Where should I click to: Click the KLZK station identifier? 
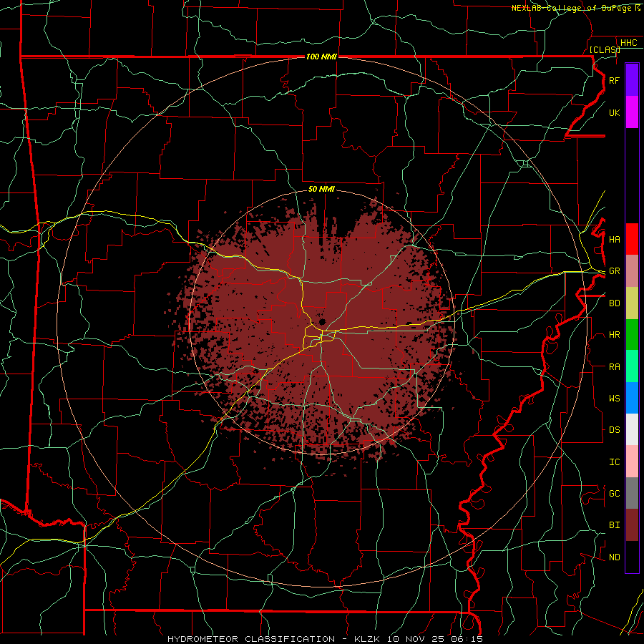[x=369, y=639]
